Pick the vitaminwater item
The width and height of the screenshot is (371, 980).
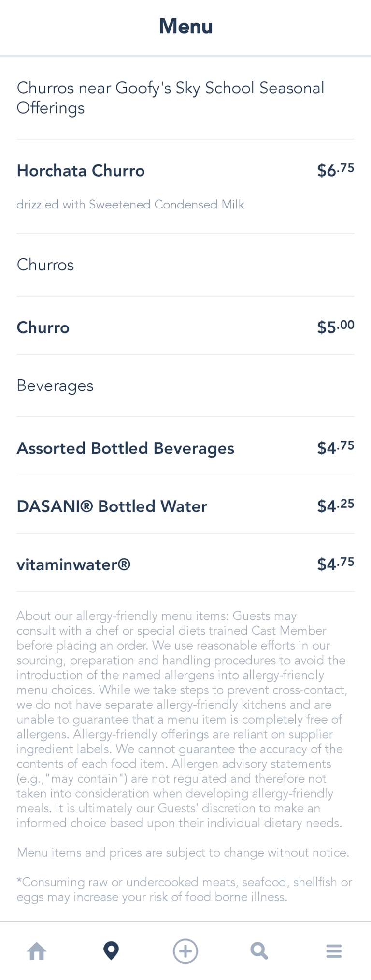(73, 564)
